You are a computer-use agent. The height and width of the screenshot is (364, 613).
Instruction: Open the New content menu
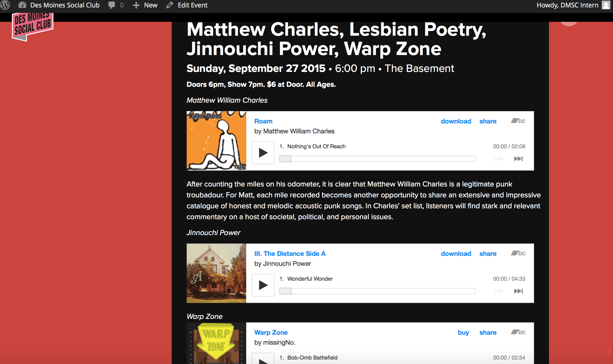click(x=145, y=5)
